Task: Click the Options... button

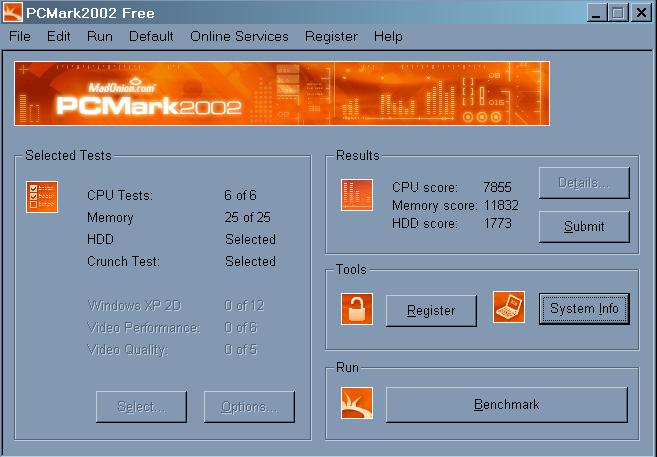Action: (x=249, y=407)
